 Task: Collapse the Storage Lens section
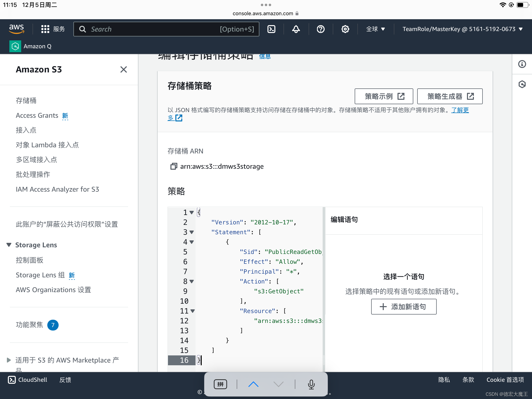point(9,245)
